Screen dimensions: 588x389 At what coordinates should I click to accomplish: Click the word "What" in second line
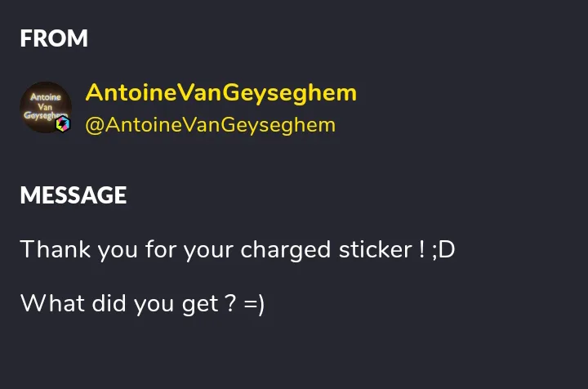[52, 303]
